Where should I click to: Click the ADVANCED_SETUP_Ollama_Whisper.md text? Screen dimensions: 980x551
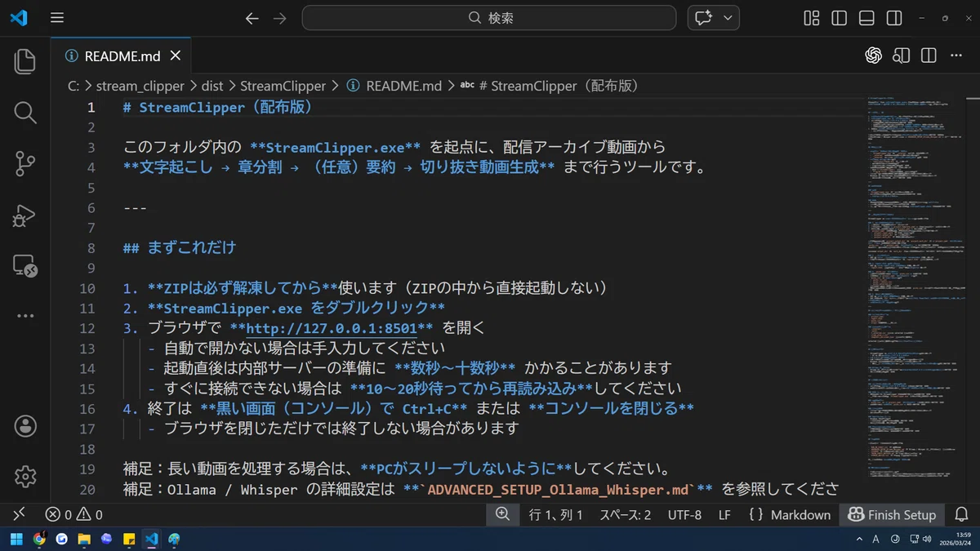(x=558, y=489)
